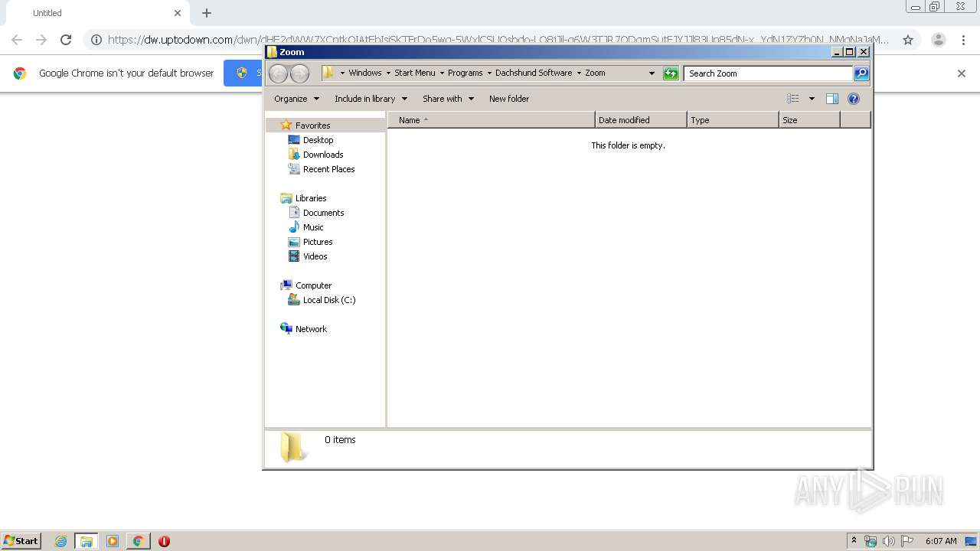Select Libraries in the navigation pane
The height and width of the screenshot is (551, 980).
click(x=311, y=198)
